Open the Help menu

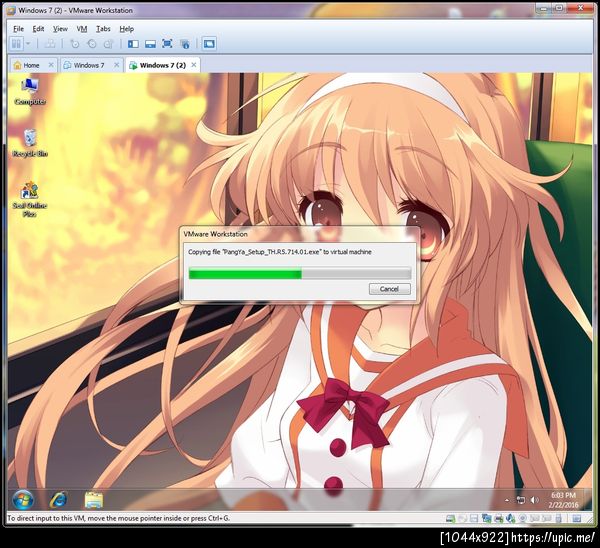click(127, 29)
